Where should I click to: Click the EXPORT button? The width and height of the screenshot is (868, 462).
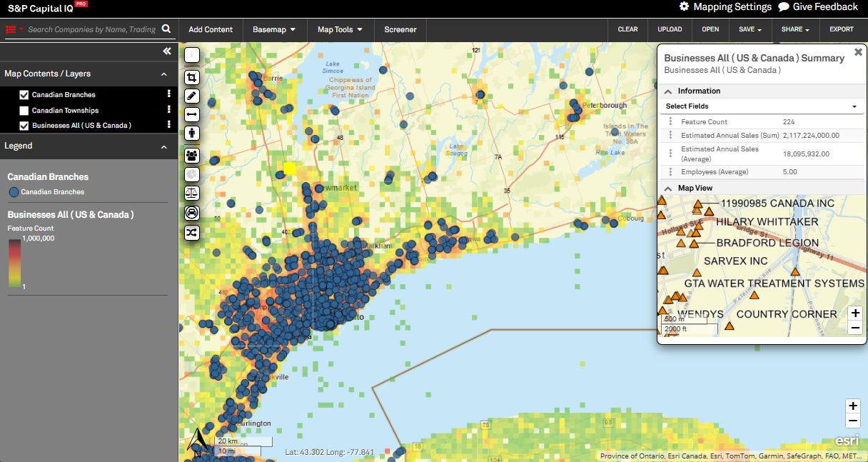[x=841, y=30]
